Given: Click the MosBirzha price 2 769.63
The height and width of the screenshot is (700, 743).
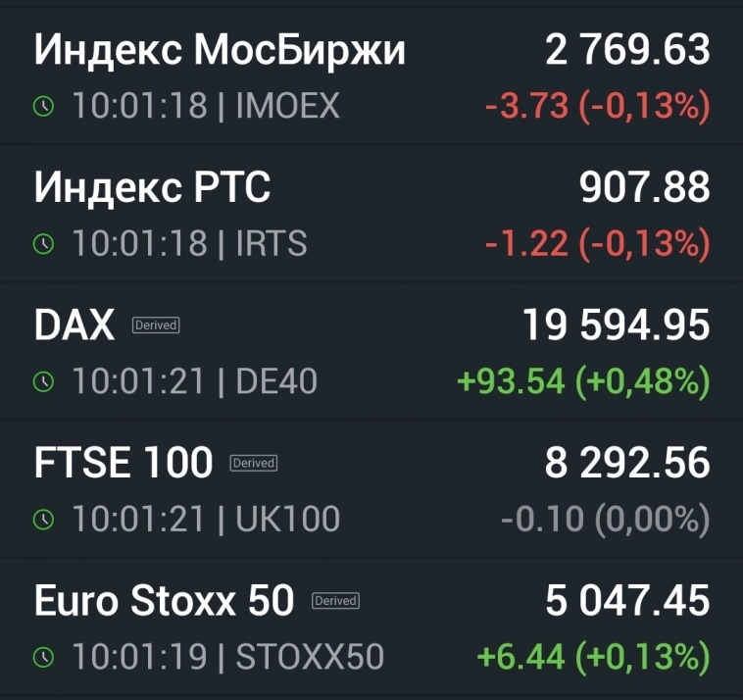Looking at the screenshot, I should (627, 50).
